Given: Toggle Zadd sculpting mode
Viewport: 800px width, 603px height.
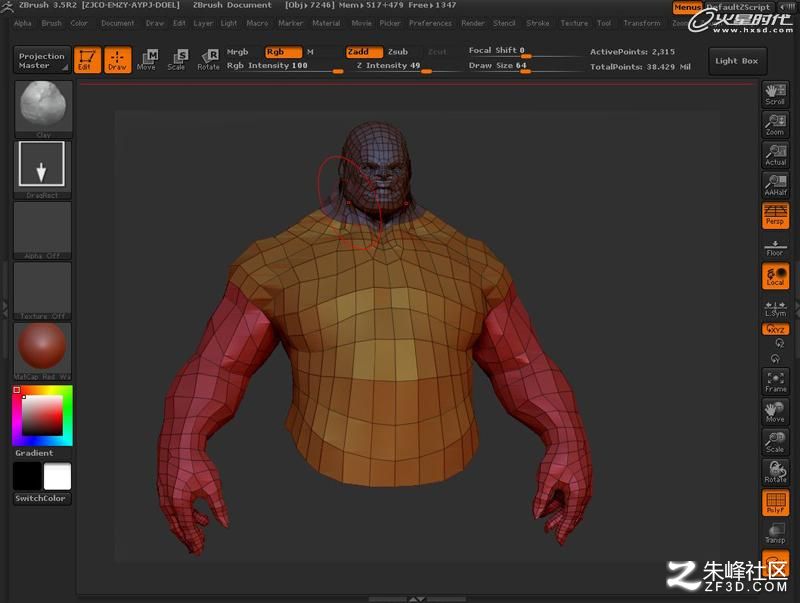Looking at the screenshot, I should point(364,52).
